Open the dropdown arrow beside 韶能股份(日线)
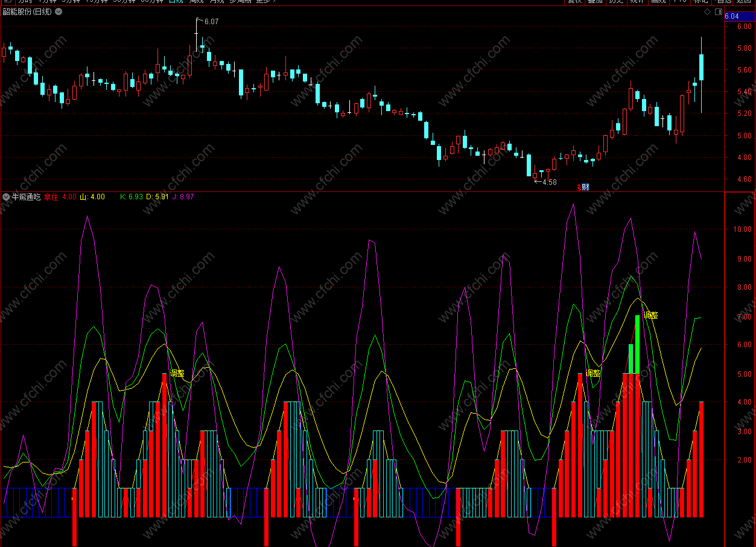Screen dimensions: 756x547 58,12
